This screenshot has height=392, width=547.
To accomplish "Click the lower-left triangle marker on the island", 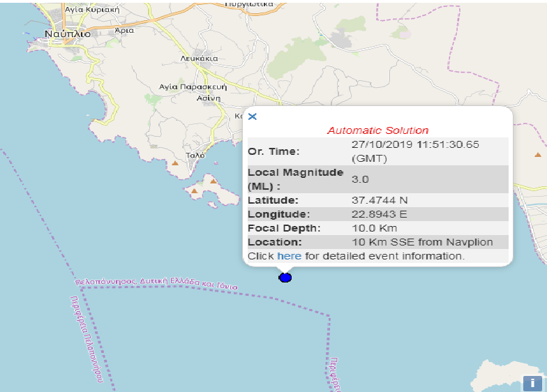I will [194, 189].
